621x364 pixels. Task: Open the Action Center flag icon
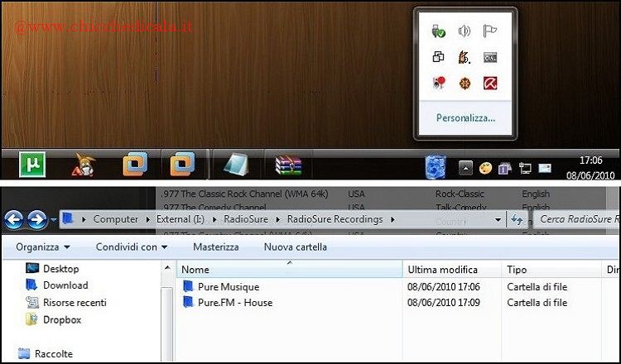(490, 31)
